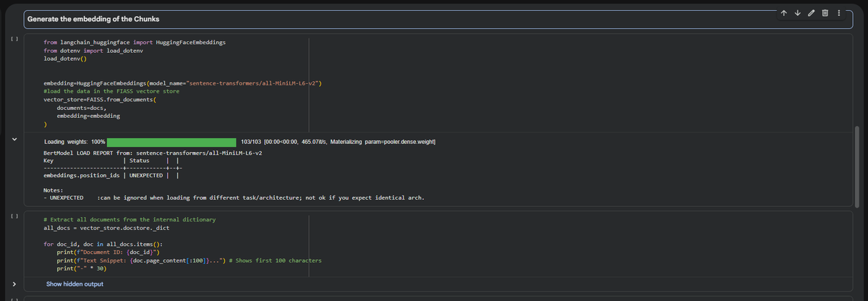Viewport: 868px width, 301px height.
Task: Click Show hidden output link
Action: [x=75, y=284]
